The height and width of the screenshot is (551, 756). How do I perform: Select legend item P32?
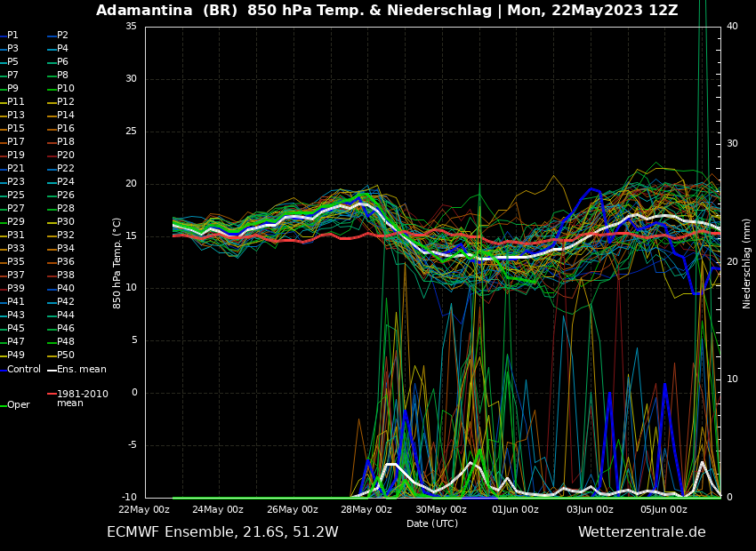click(60, 235)
